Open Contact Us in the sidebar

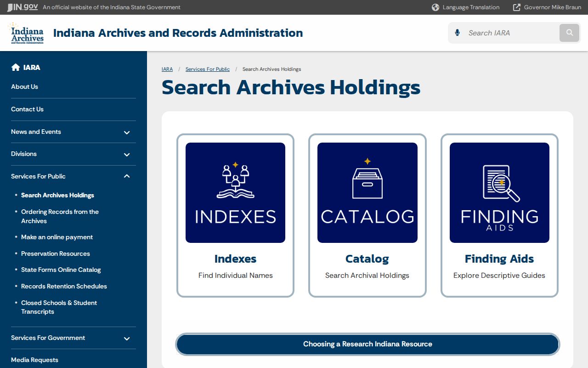tap(27, 109)
